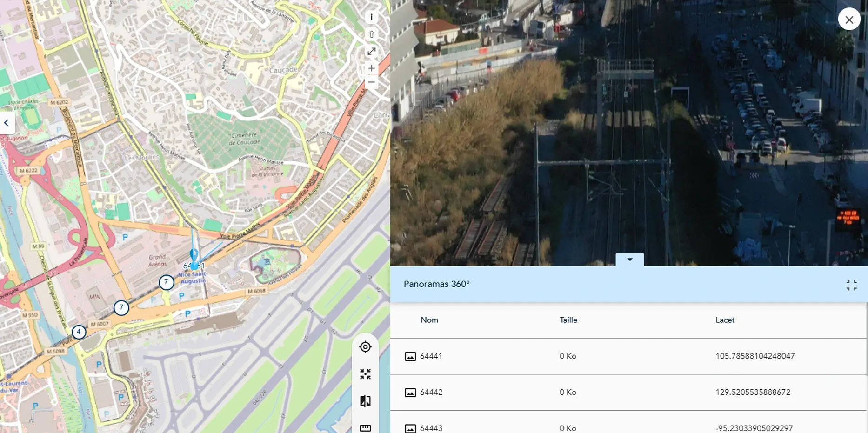This screenshot has width=868, height=433.
Task: Switch the map to fullscreen with diagonal arrows
Action: [371, 52]
